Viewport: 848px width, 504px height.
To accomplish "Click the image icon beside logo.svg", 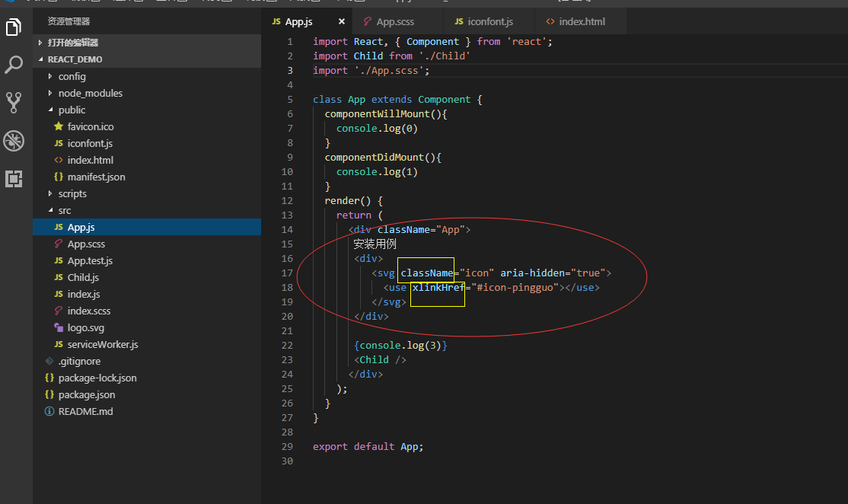I will pos(59,327).
